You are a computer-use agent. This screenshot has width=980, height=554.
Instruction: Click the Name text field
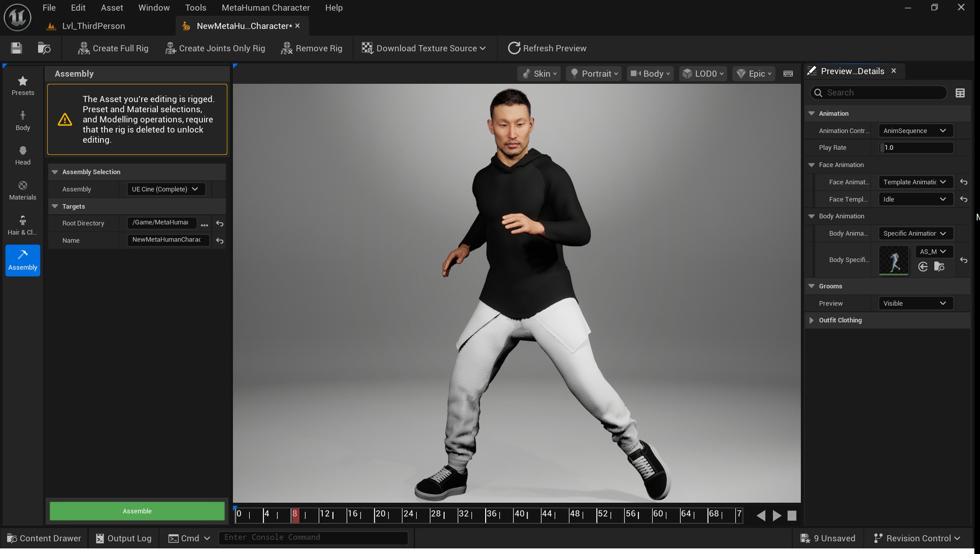point(168,240)
